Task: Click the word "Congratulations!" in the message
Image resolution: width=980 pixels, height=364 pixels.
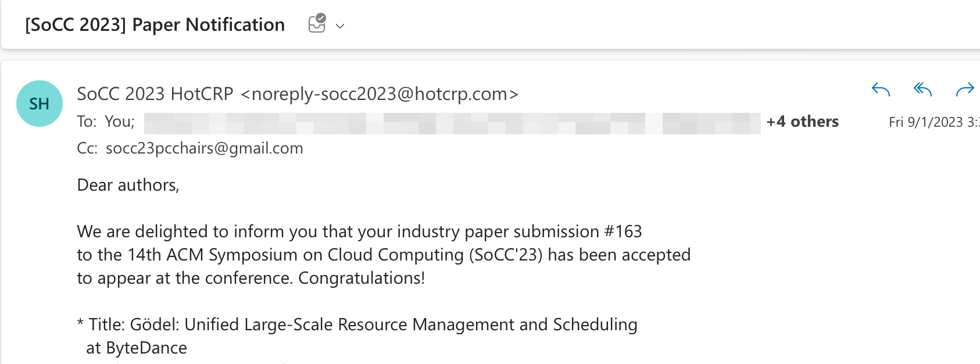Action: [361, 278]
